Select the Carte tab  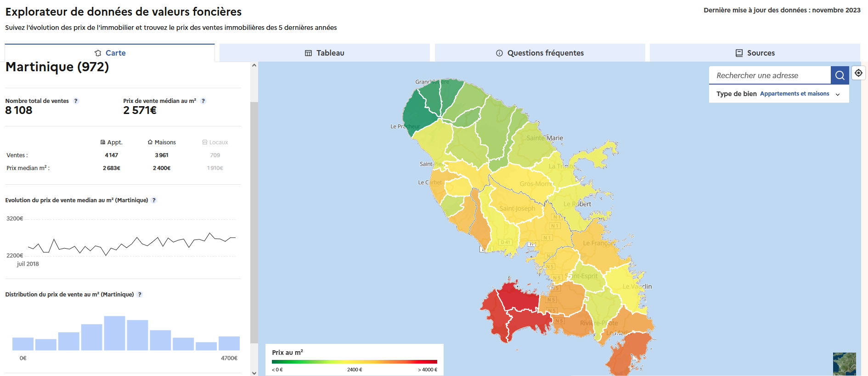[x=110, y=53]
